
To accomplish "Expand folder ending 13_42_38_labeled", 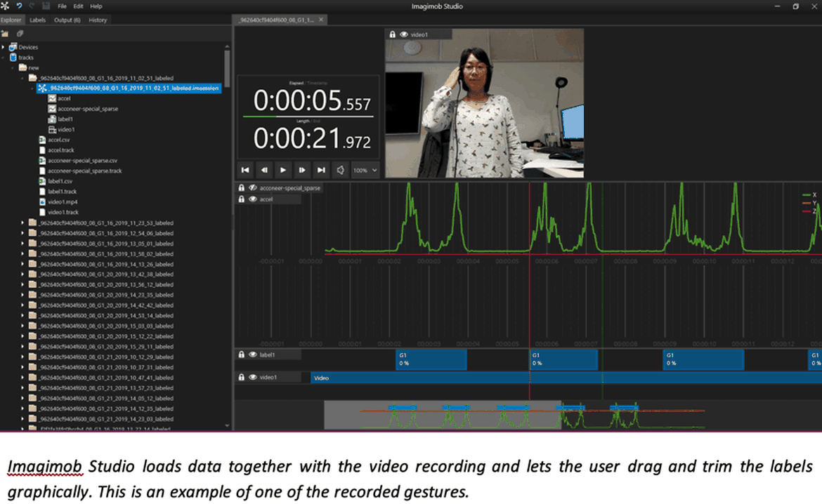I will (22, 274).
